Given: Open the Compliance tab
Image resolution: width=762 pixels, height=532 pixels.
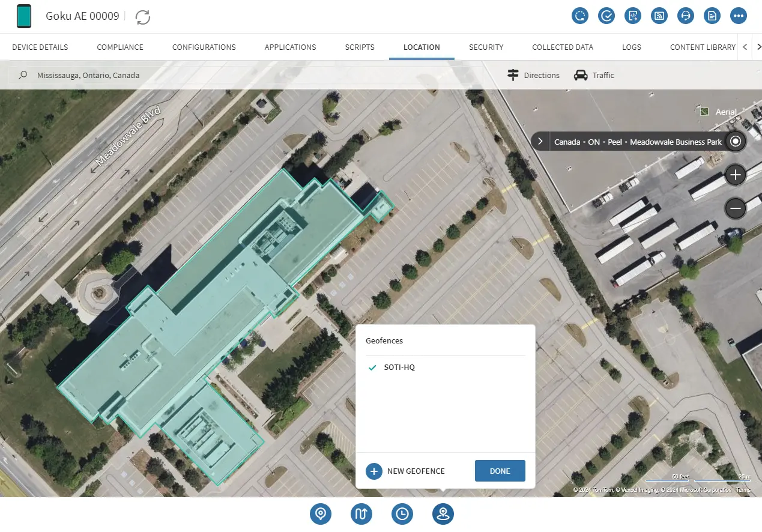Looking at the screenshot, I should point(119,47).
